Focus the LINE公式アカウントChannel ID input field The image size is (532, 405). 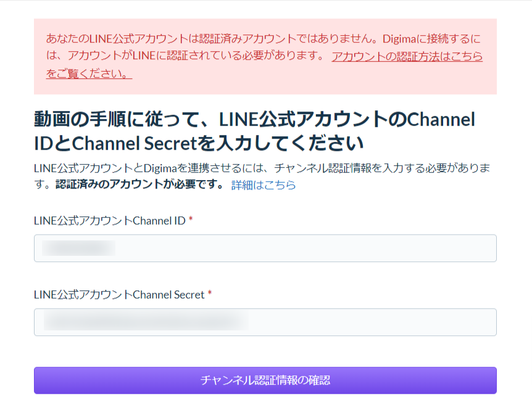[x=265, y=248]
